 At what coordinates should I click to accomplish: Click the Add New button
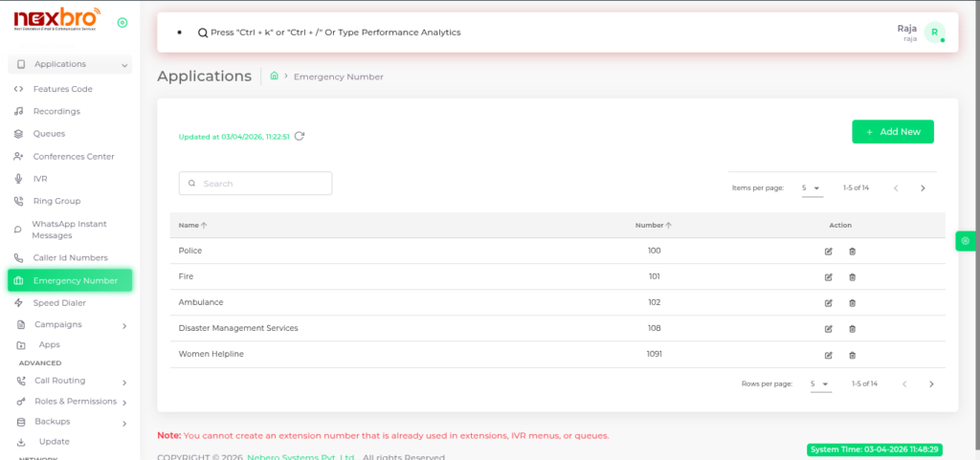[x=892, y=132]
